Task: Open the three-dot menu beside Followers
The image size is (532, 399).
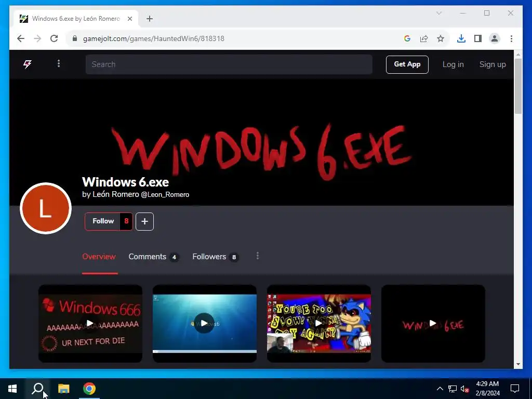Action: coord(258,256)
